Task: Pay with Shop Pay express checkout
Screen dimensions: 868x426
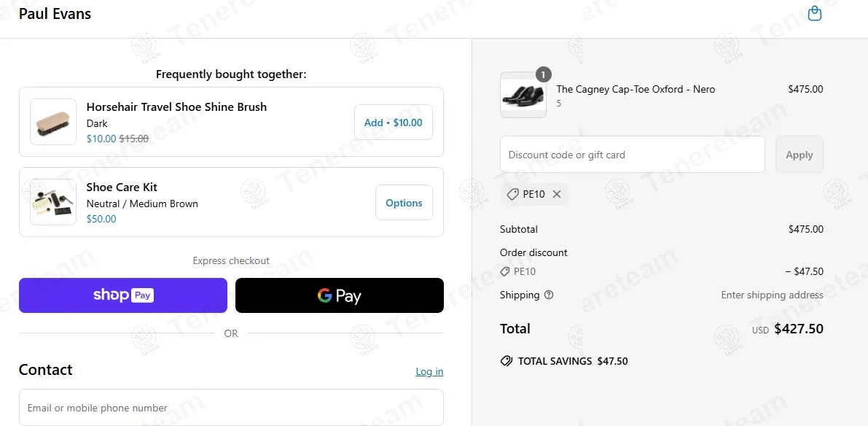Action: click(122, 295)
